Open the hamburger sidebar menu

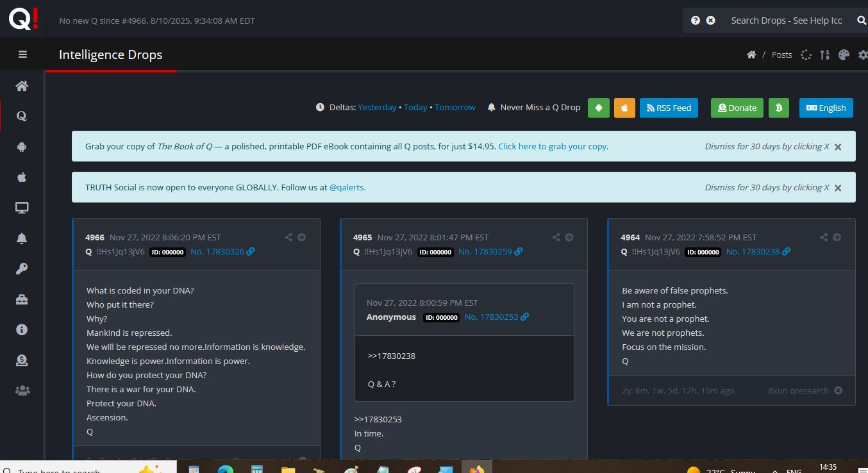[22, 54]
